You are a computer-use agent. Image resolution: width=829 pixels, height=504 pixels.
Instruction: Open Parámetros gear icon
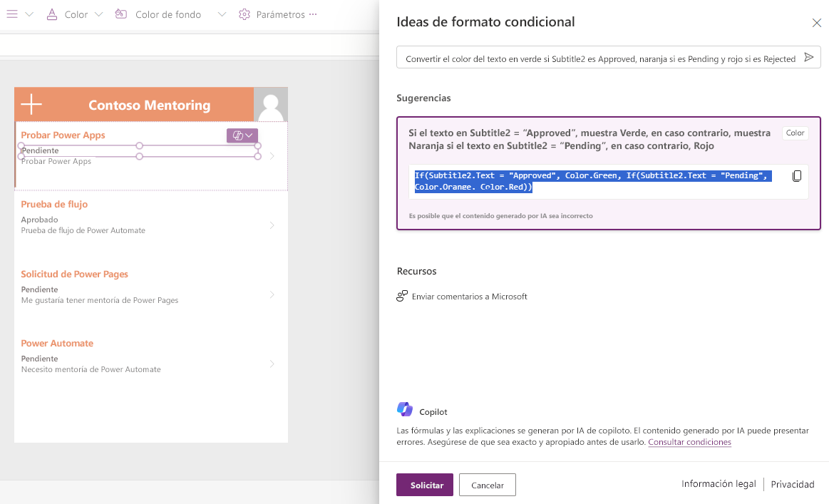pos(244,15)
